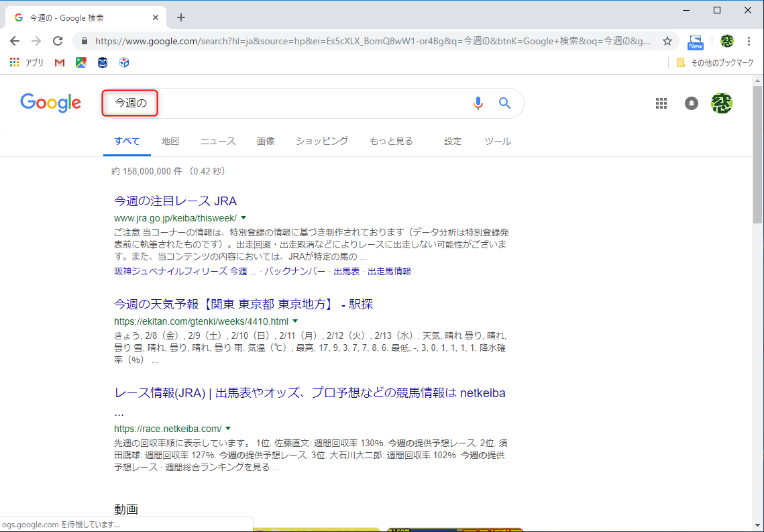Expand the dropdown next to www.jra.go.jp URL
The height and width of the screenshot is (532, 764).
[243, 217]
